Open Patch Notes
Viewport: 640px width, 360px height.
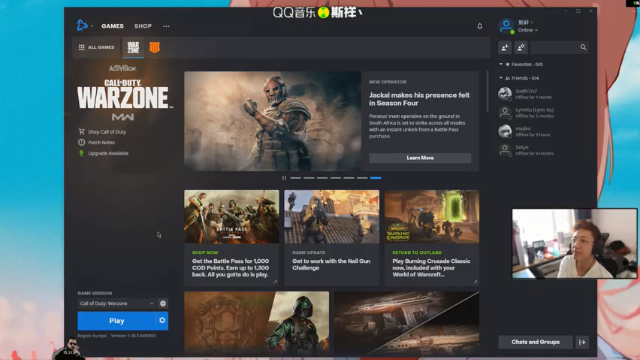click(x=97, y=142)
